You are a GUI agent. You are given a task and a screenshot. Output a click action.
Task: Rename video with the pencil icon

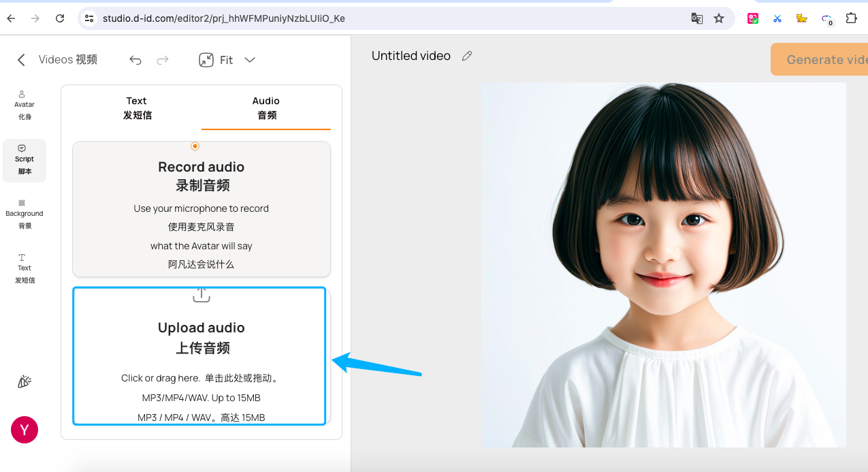467,56
